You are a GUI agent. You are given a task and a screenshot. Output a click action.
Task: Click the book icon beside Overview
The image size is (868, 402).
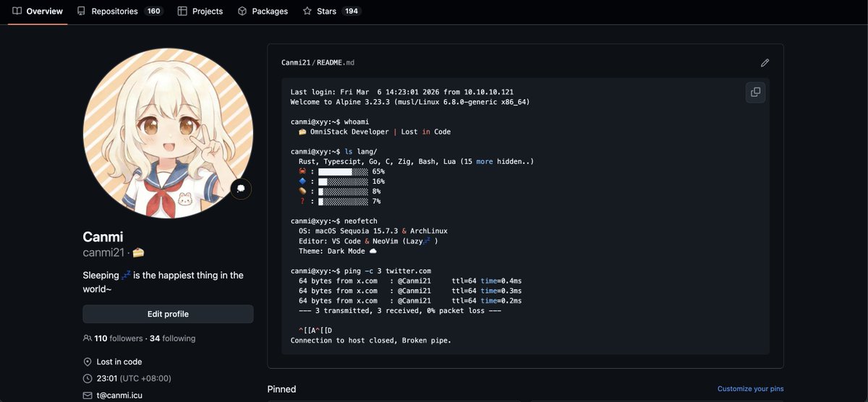click(x=17, y=12)
